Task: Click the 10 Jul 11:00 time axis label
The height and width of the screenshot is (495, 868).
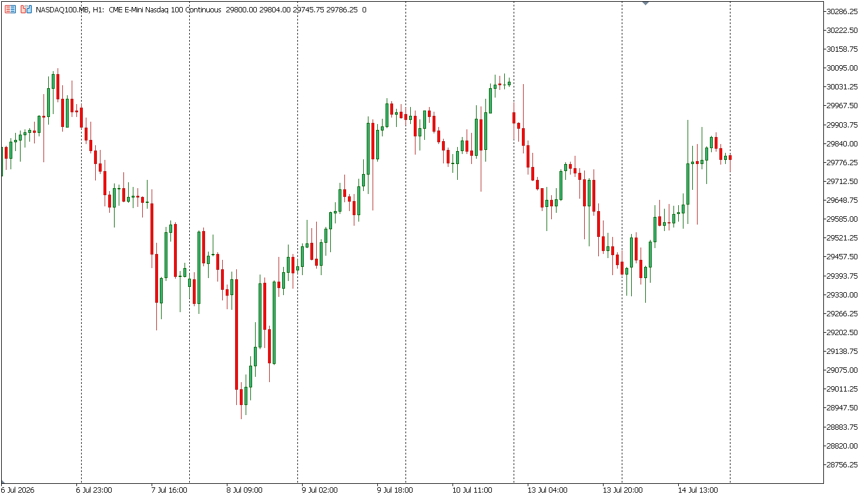Action: tap(472, 490)
